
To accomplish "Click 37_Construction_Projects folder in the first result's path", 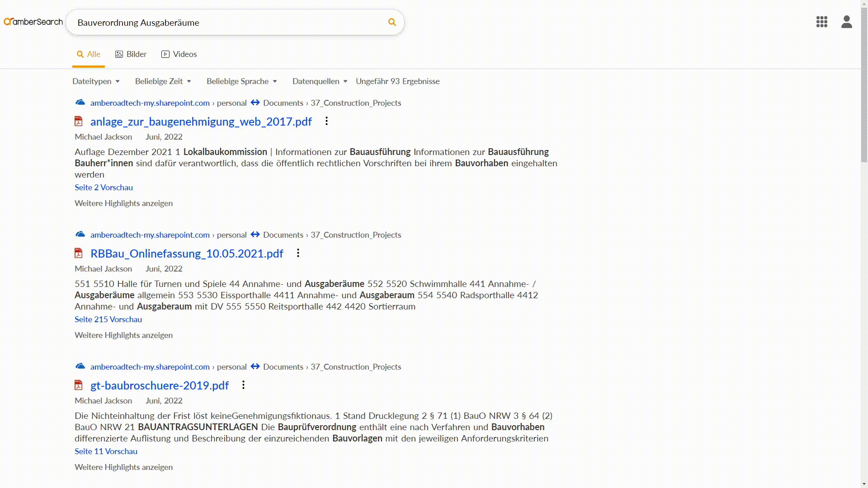I will click(x=356, y=103).
